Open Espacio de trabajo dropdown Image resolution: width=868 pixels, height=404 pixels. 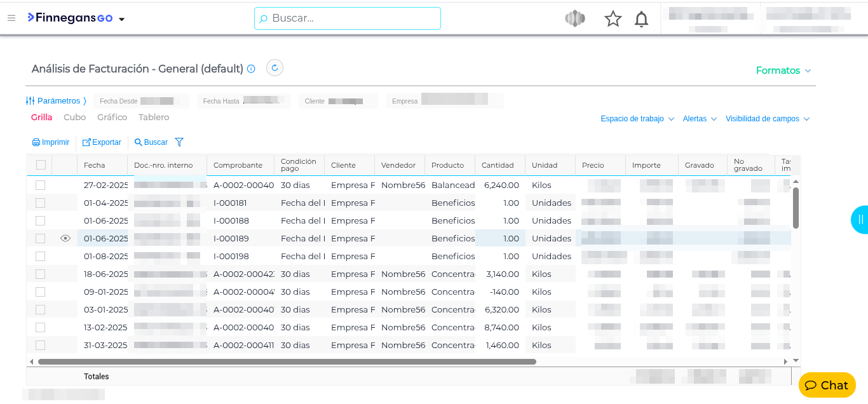[637, 119]
